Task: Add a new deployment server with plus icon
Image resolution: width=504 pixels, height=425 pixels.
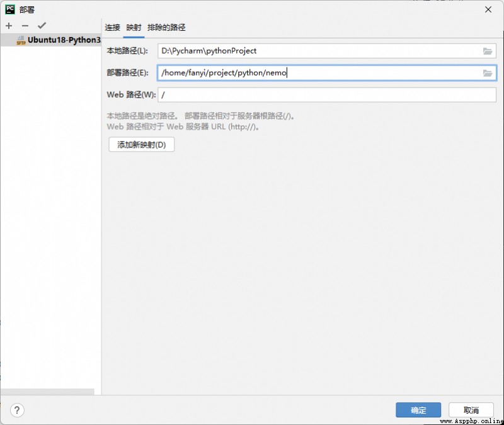Action: tap(9, 26)
